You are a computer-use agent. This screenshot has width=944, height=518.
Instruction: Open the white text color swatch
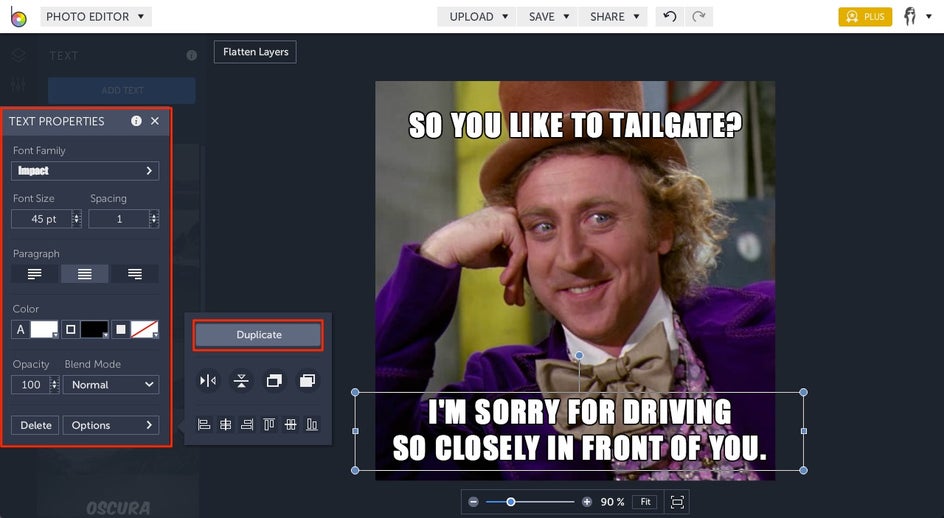pyautogui.click(x=44, y=329)
